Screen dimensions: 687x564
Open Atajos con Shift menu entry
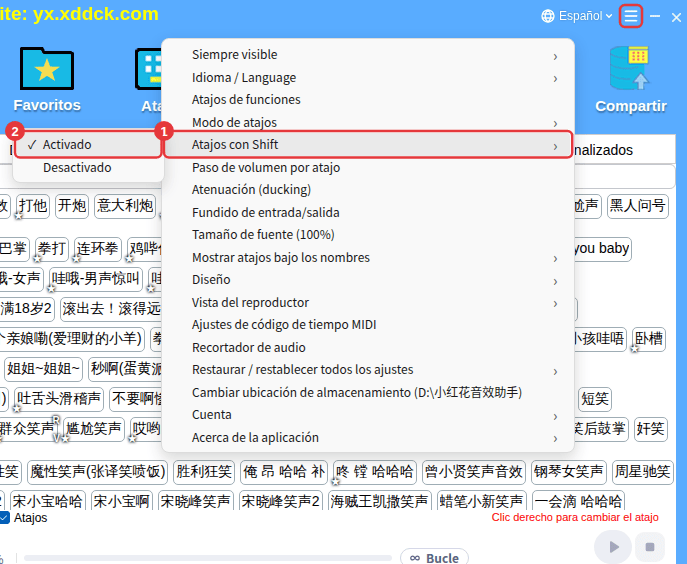tap(368, 145)
